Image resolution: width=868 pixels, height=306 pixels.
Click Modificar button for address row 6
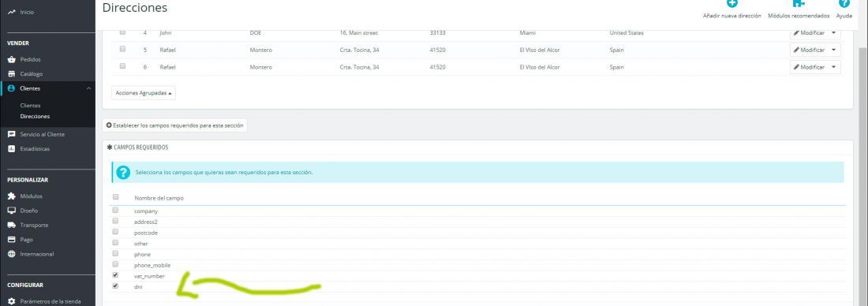(810, 68)
